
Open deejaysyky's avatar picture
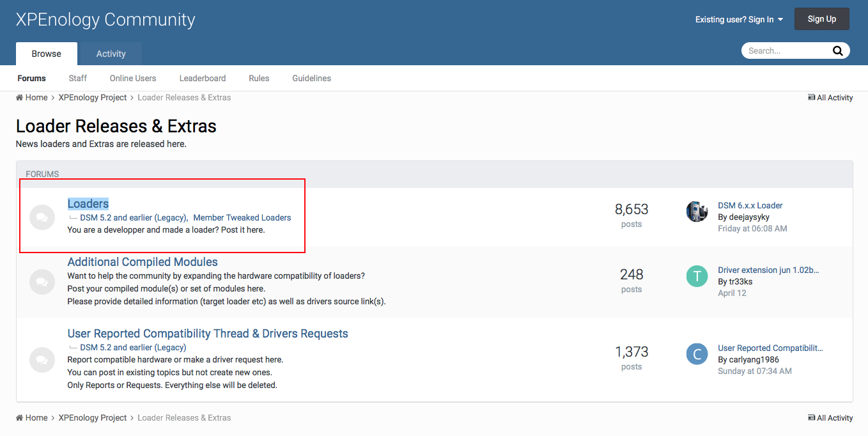[697, 212]
